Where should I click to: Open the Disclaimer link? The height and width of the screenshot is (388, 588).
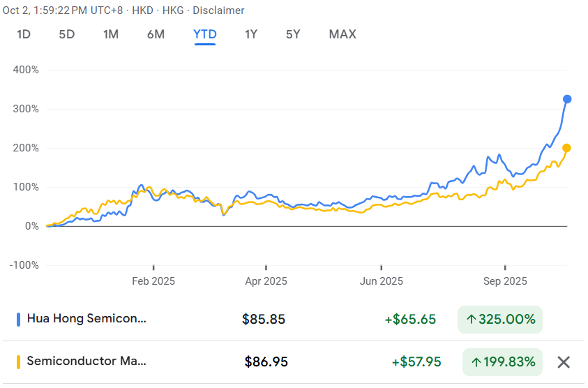point(218,10)
